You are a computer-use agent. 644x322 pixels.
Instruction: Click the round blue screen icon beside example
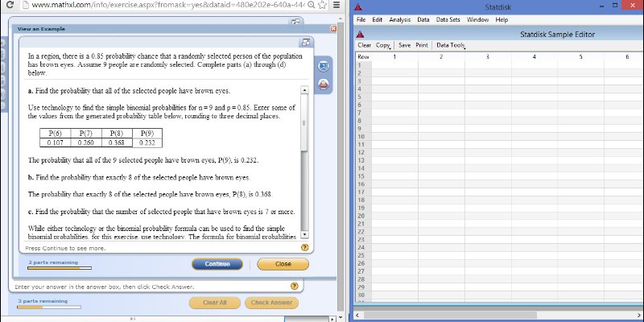(324, 67)
